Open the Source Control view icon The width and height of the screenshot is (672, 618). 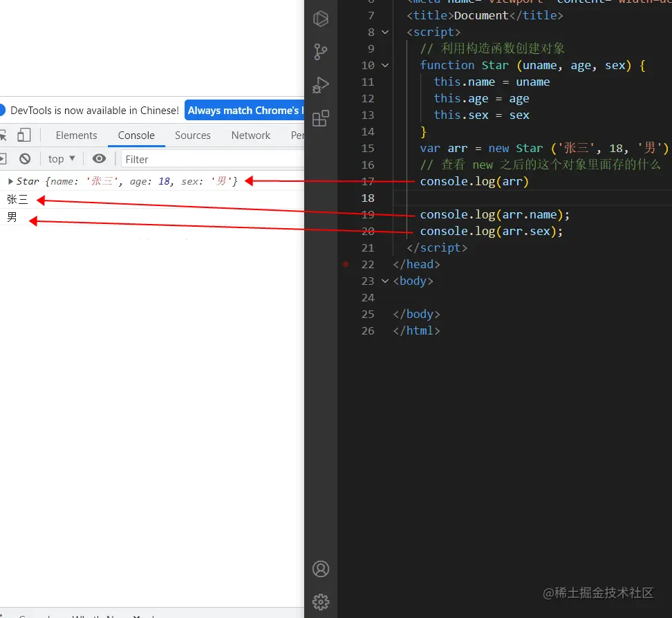coord(321,51)
